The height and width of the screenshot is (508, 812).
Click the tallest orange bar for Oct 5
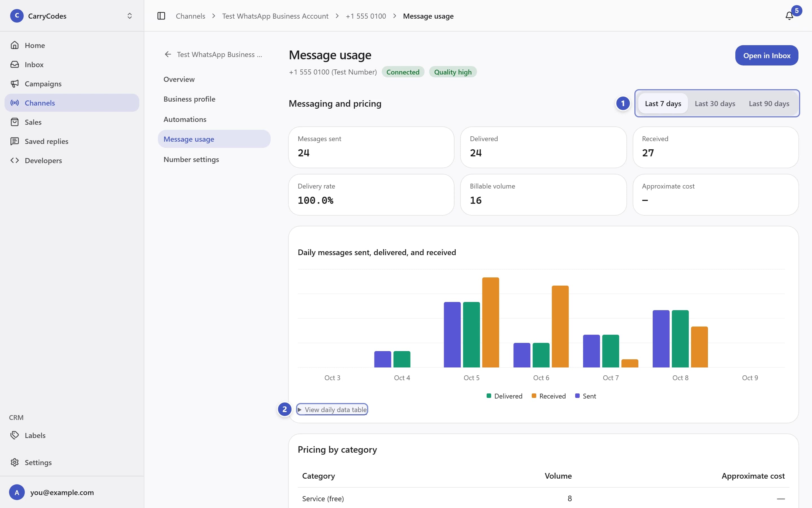pyautogui.click(x=490, y=322)
